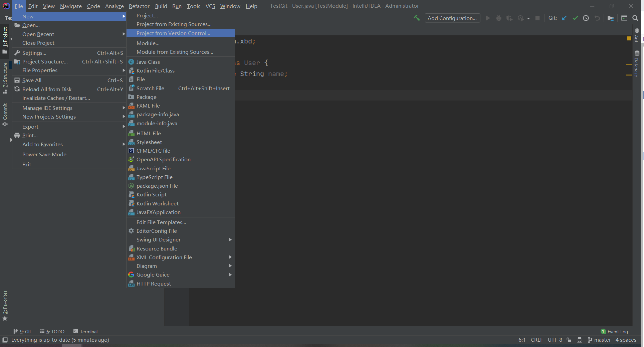Open the Database tool window
The width and height of the screenshot is (644, 347).
tap(637, 63)
